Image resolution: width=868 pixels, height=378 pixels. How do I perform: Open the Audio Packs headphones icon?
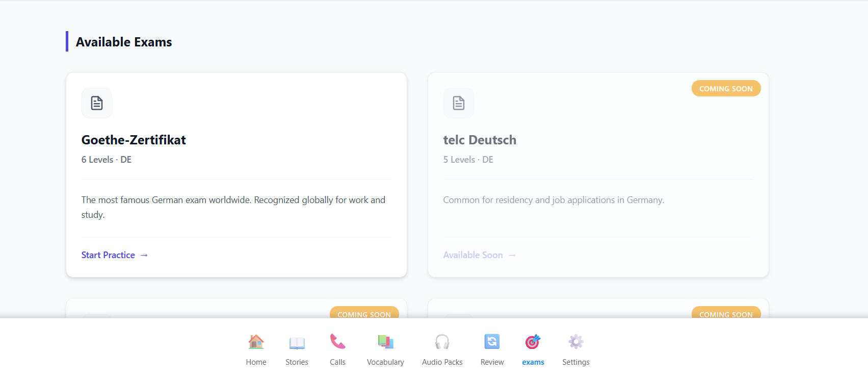tap(442, 342)
